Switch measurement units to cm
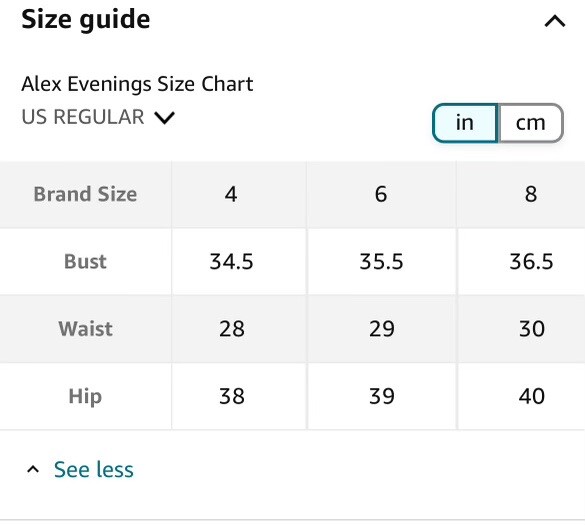The width and height of the screenshot is (585, 525). pyautogui.click(x=530, y=123)
